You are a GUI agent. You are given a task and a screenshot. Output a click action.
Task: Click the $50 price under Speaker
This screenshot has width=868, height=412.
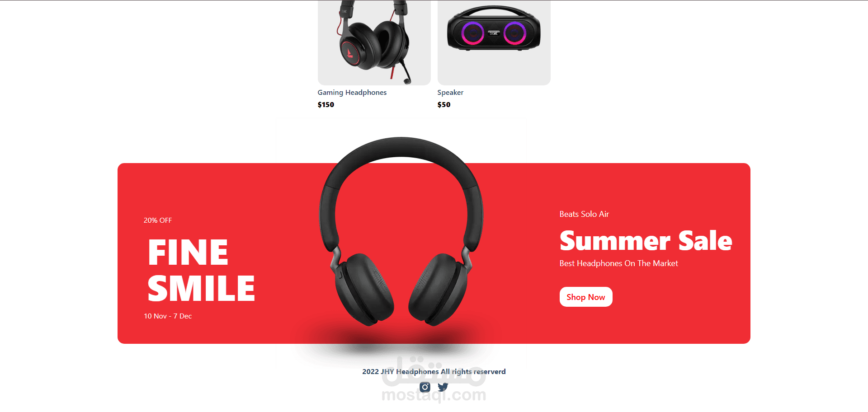pyautogui.click(x=444, y=105)
